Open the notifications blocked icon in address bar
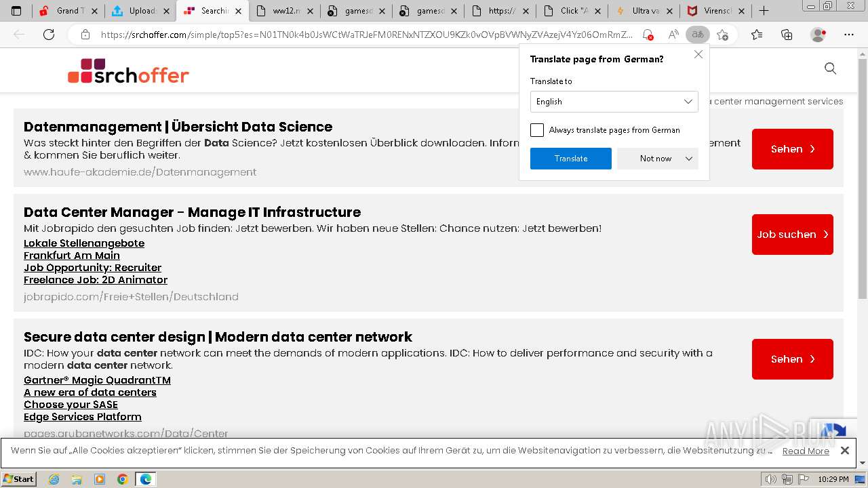Screen dimensions: 868x488 coord(648,35)
